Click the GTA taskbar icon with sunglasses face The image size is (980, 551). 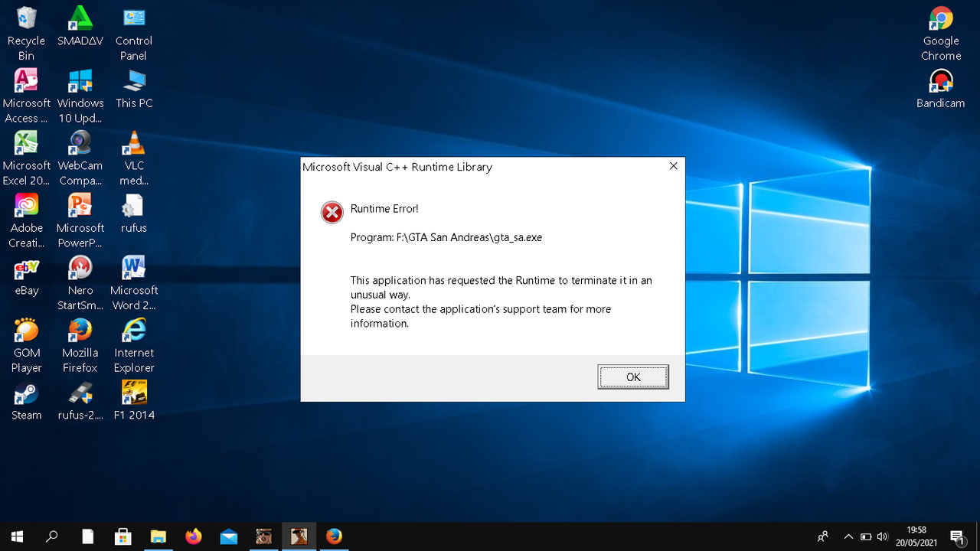pyautogui.click(x=263, y=536)
